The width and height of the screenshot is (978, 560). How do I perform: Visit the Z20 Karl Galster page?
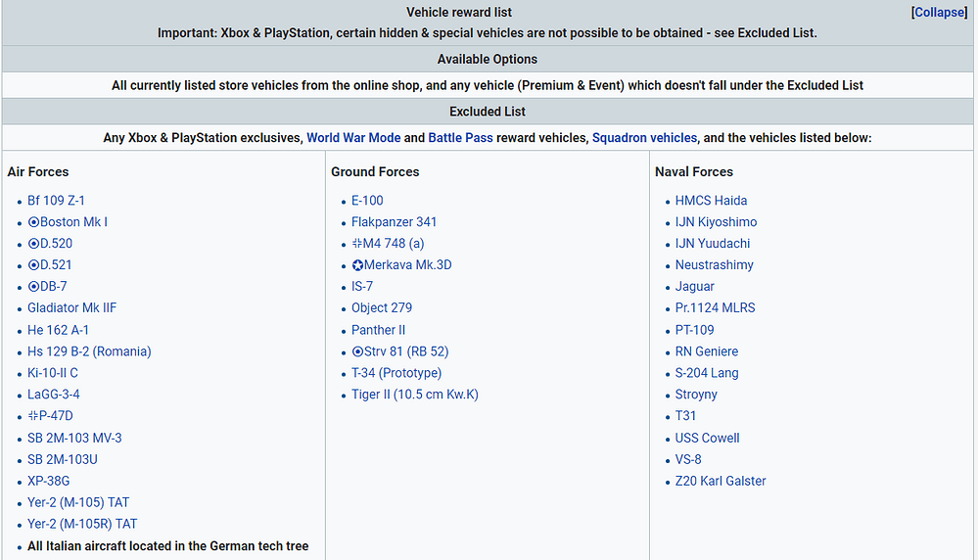coord(721,481)
